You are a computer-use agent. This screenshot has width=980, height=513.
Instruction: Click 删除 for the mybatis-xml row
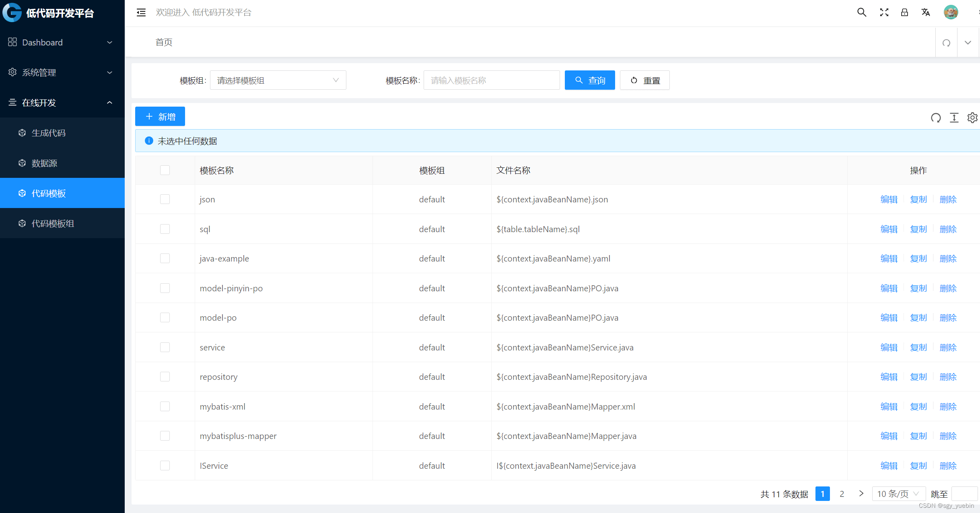tap(948, 406)
